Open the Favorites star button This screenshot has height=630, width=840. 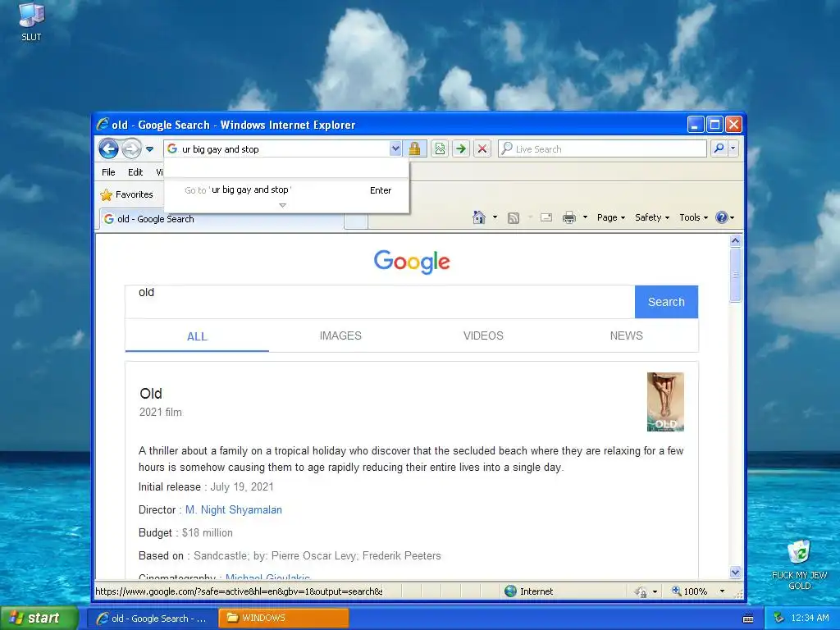click(127, 194)
